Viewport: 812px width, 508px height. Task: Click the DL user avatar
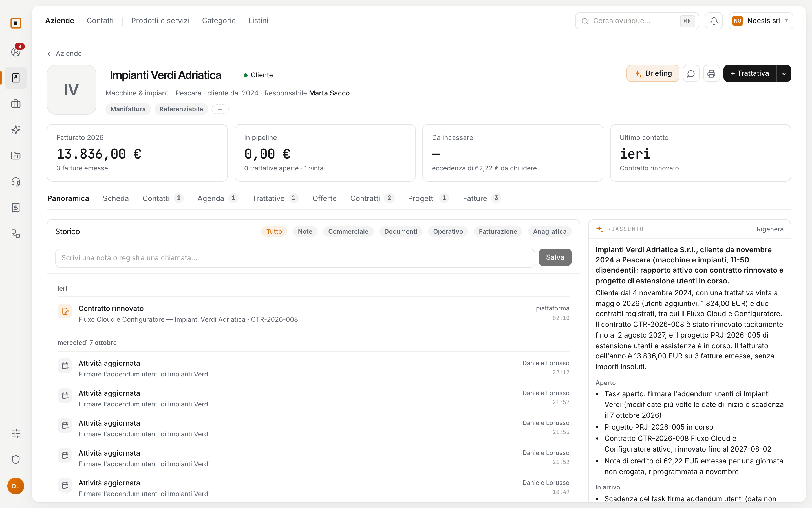tap(16, 486)
